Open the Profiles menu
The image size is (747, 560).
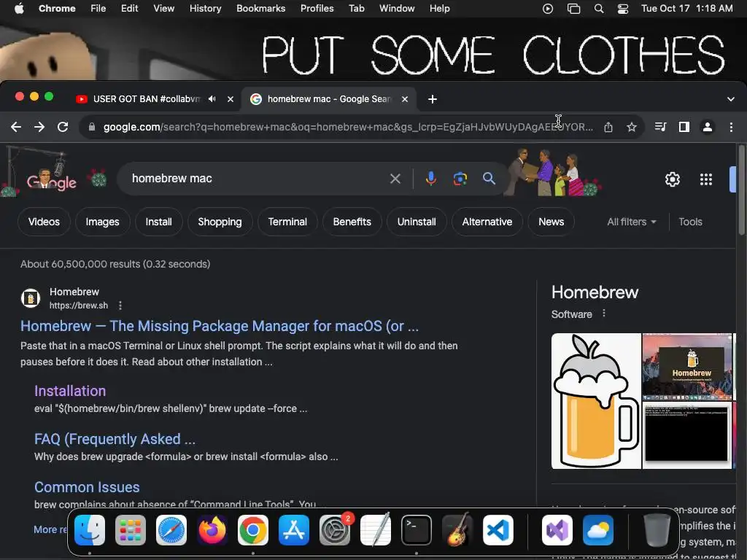pos(317,9)
